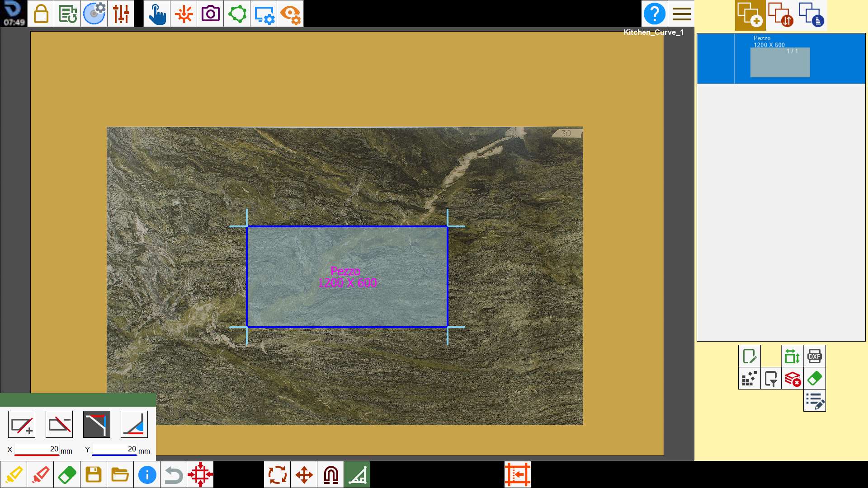Screen dimensions: 868x488
Task: Click the green resize dimensions icon
Action: pos(792,356)
